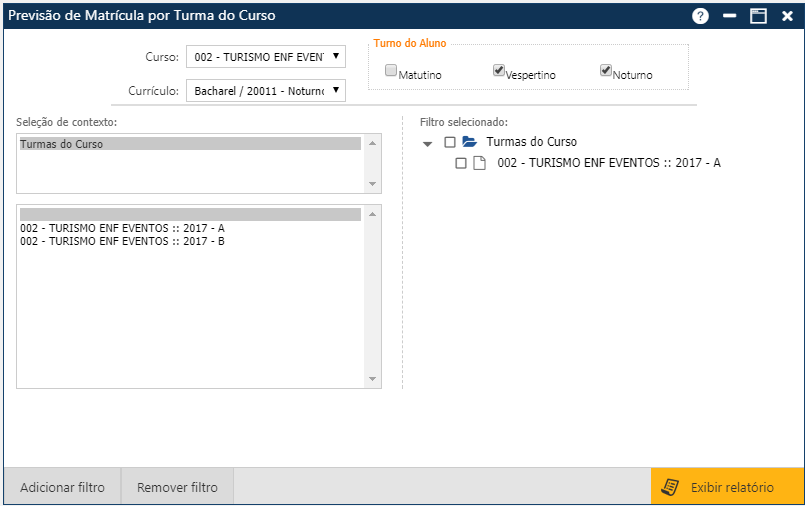Click the document icon next to 2017 - A
This screenshot has width=805, height=506.
point(479,163)
